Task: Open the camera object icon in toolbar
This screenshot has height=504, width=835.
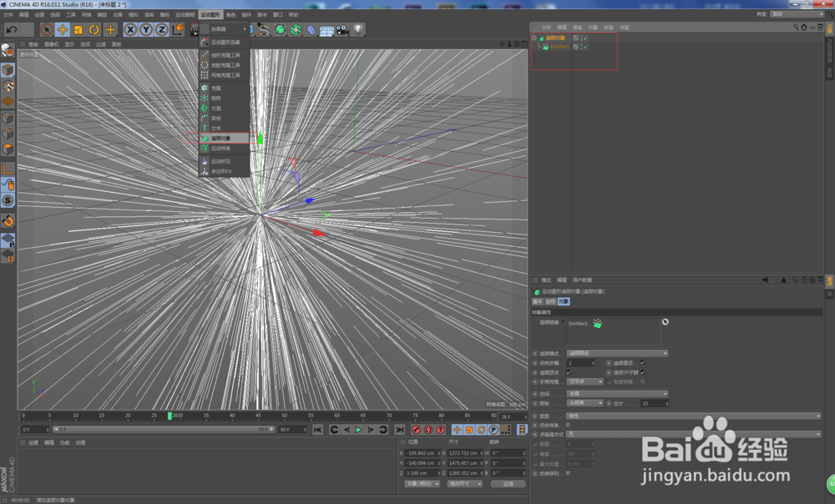Action: click(x=342, y=30)
